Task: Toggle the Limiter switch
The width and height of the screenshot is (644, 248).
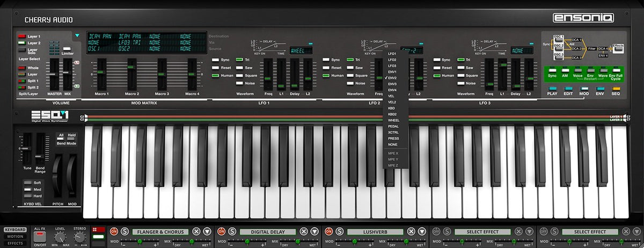Action: 67,49
